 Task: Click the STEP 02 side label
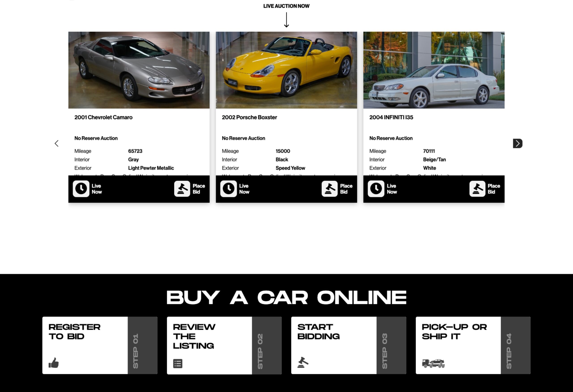pyautogui.click(x=260, y=351)
